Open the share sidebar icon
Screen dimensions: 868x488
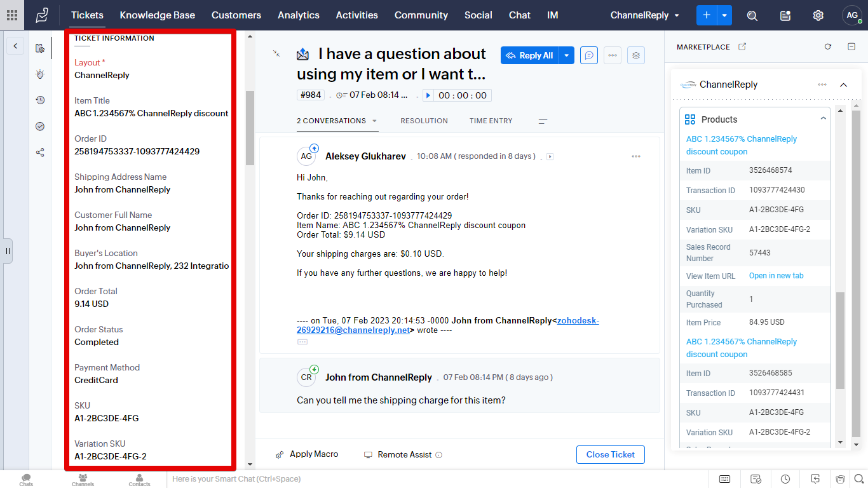(x=40, y=152)
